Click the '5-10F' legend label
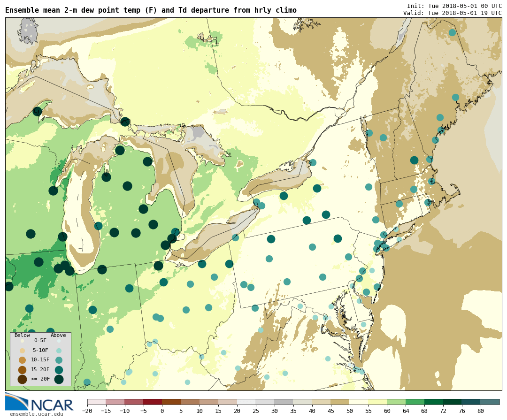Screen dimensions: 507x420 point(40,350)
